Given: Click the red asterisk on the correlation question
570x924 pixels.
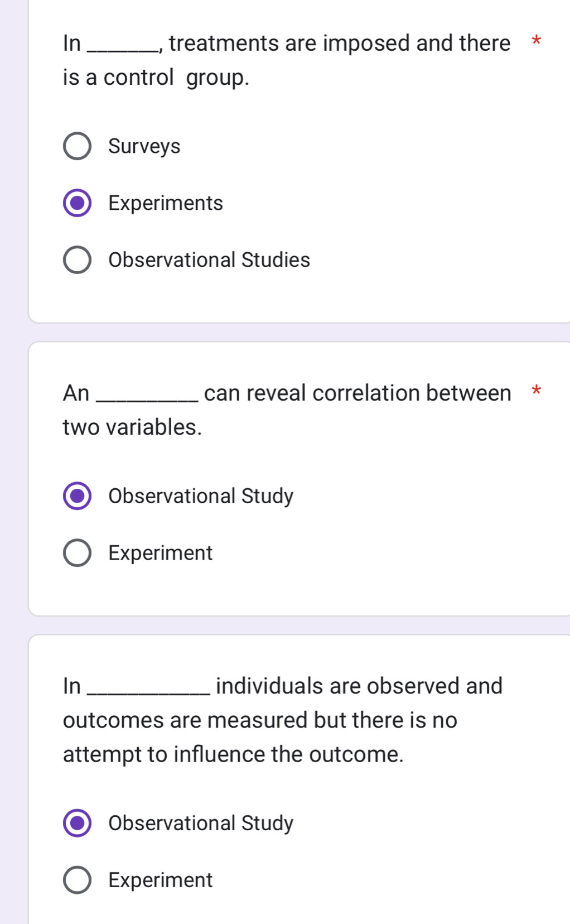Looking at the screenshot, I should (x=536, y=391).
